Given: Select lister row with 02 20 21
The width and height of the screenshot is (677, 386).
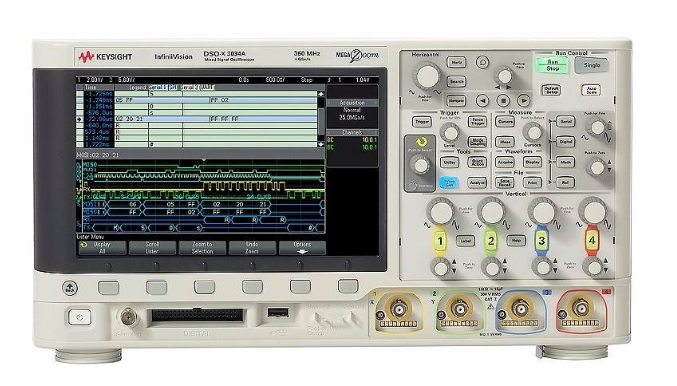Looking at the screenshot, I should pyautogui.click(x=197, y=119).
